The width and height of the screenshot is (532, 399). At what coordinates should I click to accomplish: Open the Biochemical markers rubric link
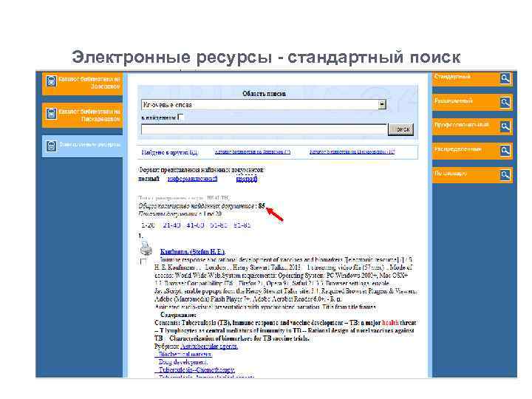click(185, 354)
